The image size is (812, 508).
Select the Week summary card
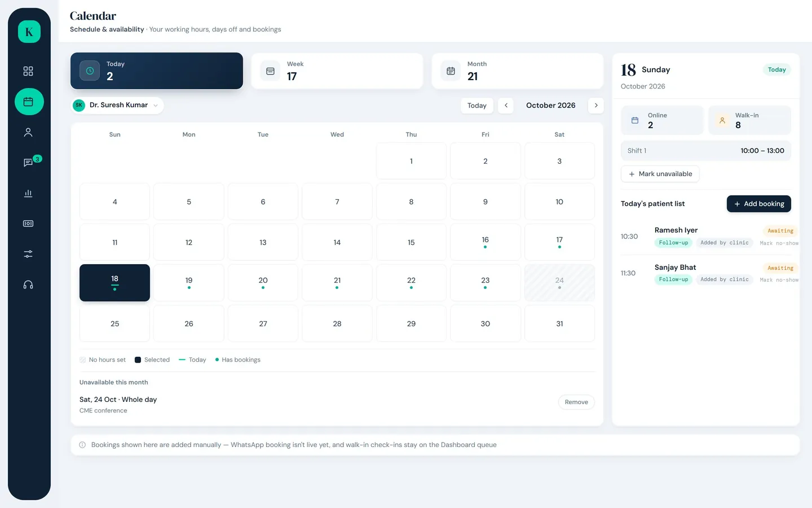pos(337,71)
